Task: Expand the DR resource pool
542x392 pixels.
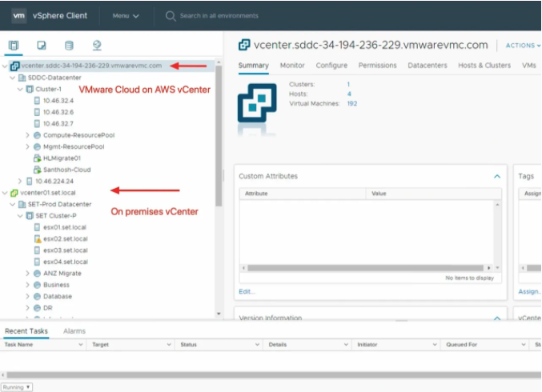Action: pyautogui.click(x=28, y=308)
